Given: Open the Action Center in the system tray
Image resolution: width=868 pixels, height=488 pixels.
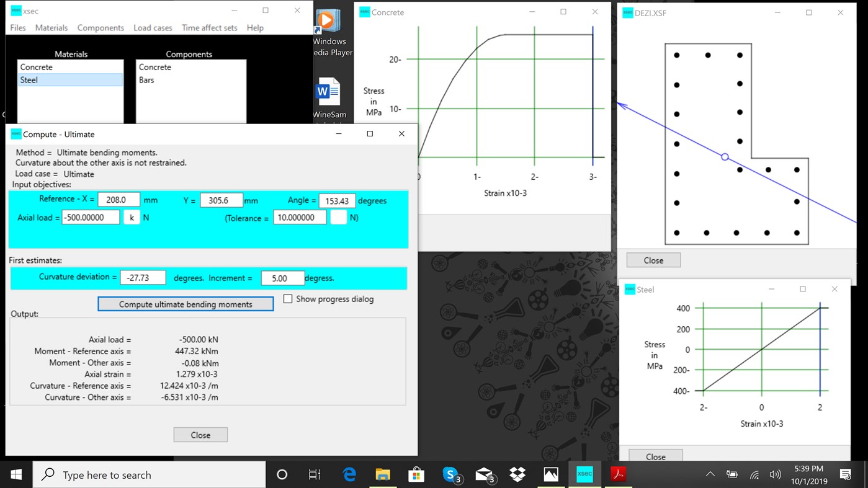Looking at the screenshot, I should 845,474.
